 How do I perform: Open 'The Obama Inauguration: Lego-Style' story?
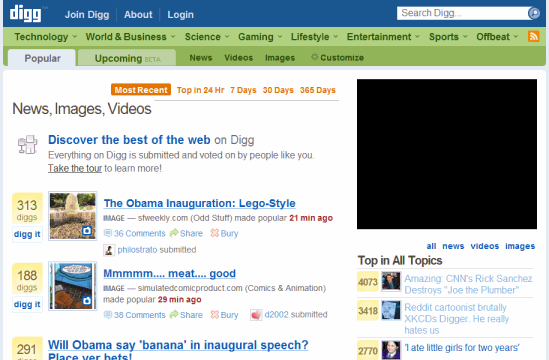199,203
